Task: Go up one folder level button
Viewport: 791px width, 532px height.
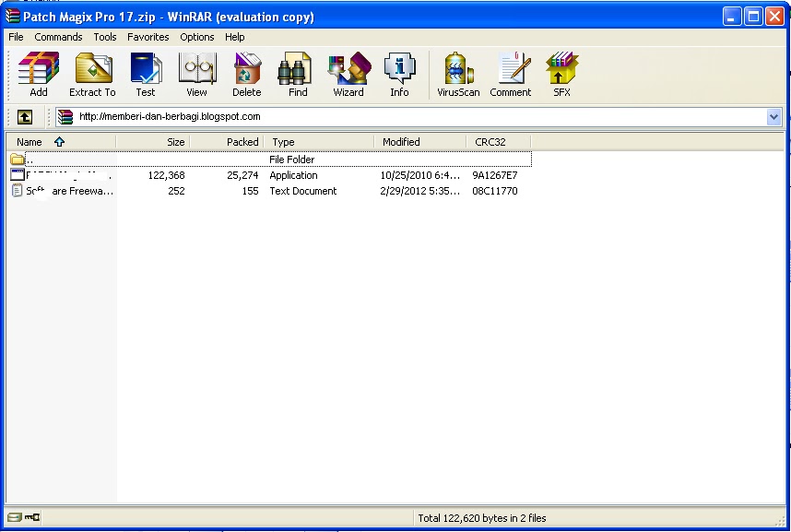Action: tap(25, 117)
